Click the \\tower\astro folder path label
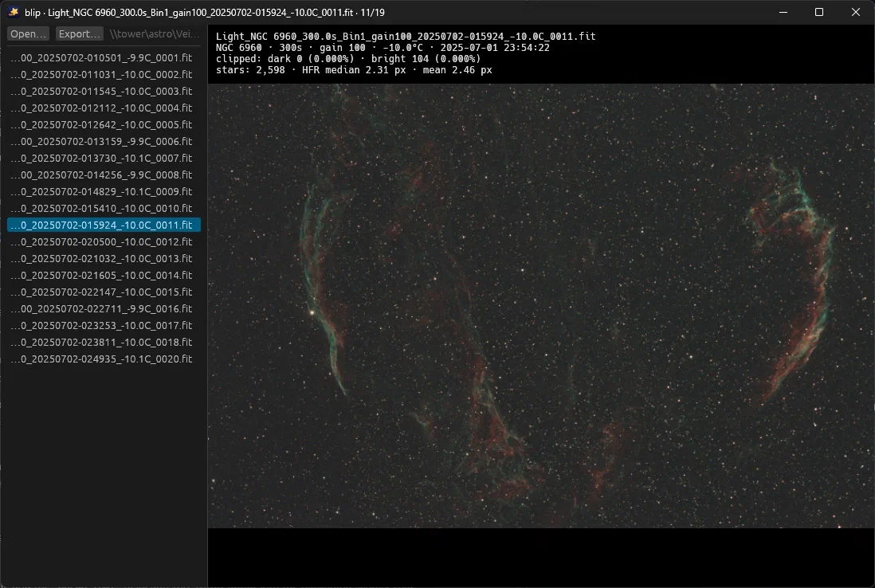This screenshot has width=875, height=588. click(154, 33)
